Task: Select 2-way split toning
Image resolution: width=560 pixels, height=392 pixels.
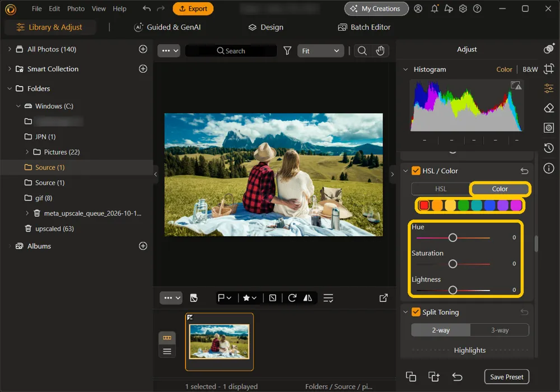Action: tap(441, 330)
